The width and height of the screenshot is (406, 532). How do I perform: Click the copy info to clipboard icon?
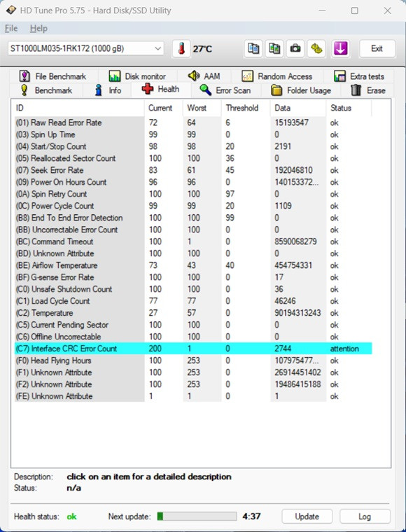coord(253,49)
